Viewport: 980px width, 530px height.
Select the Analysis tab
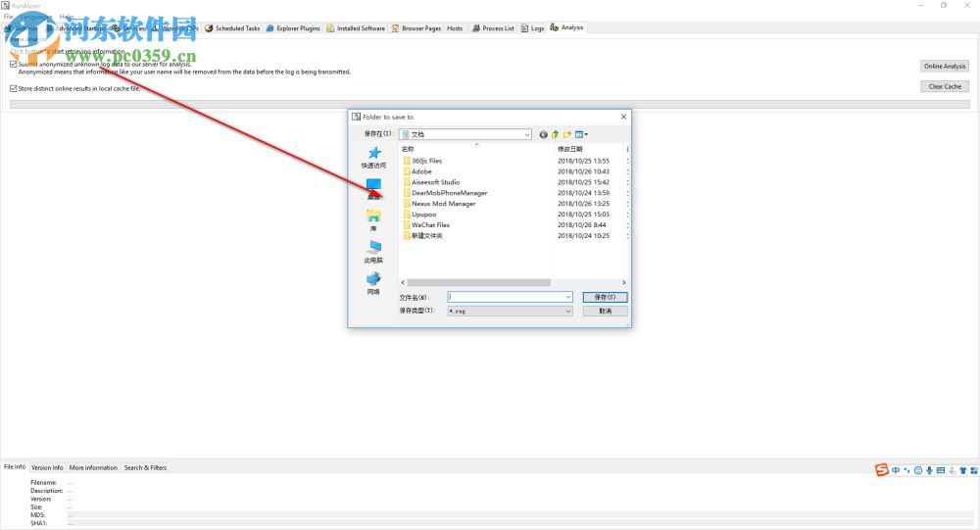(566, 27)
